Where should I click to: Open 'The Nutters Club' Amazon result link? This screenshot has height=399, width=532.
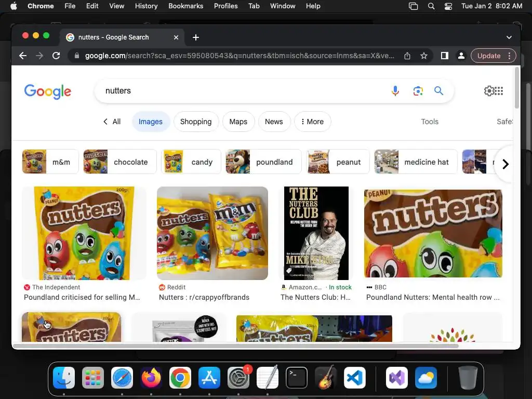coord(315,297)
